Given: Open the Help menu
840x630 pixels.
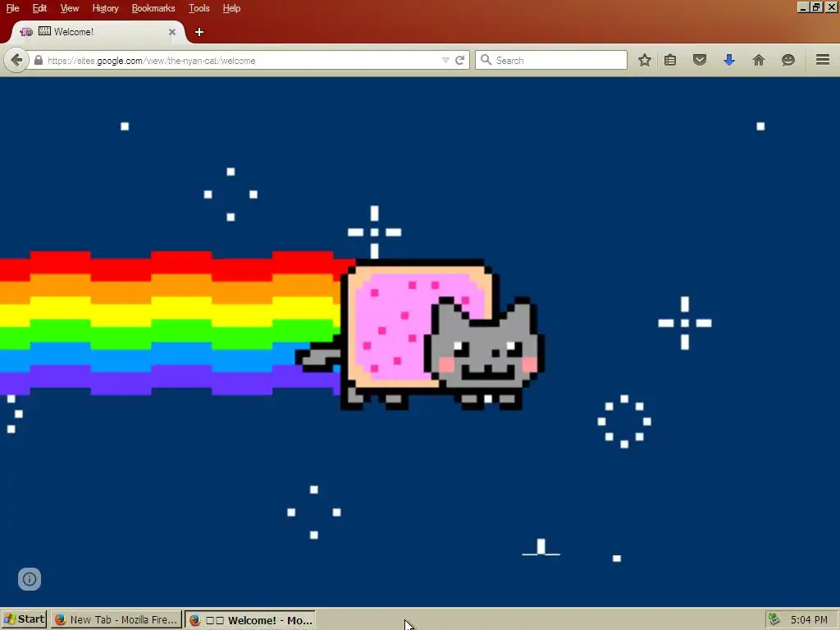Looking at the screenshot, I should [231, 8].
